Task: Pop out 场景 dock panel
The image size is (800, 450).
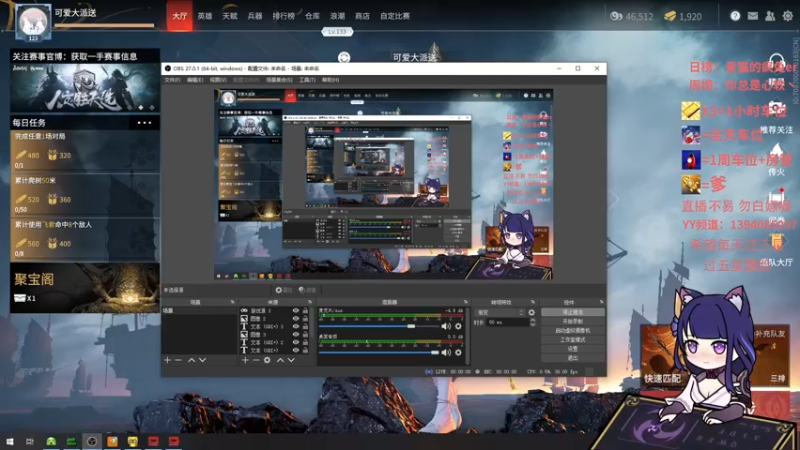Action: pos(233,302)
